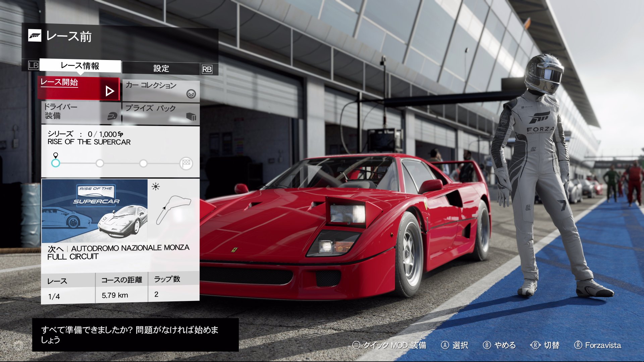644x362 pixels.
Task: Select the third race marker in series progress
Action: (143, 163)
